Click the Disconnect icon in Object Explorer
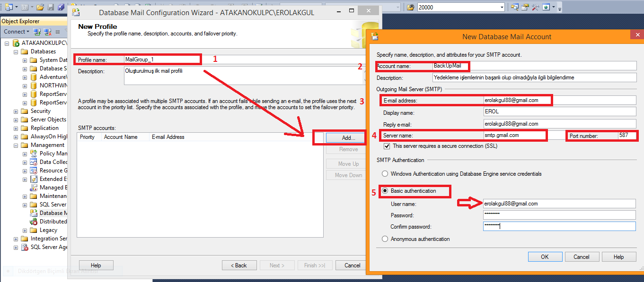This screenshot has width=644, height=282. 47,32
